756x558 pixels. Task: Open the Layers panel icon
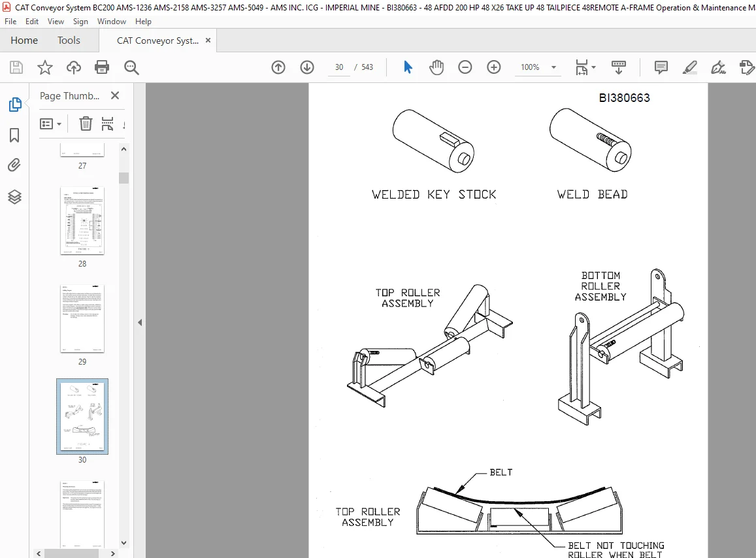click(x=14, y=197)
